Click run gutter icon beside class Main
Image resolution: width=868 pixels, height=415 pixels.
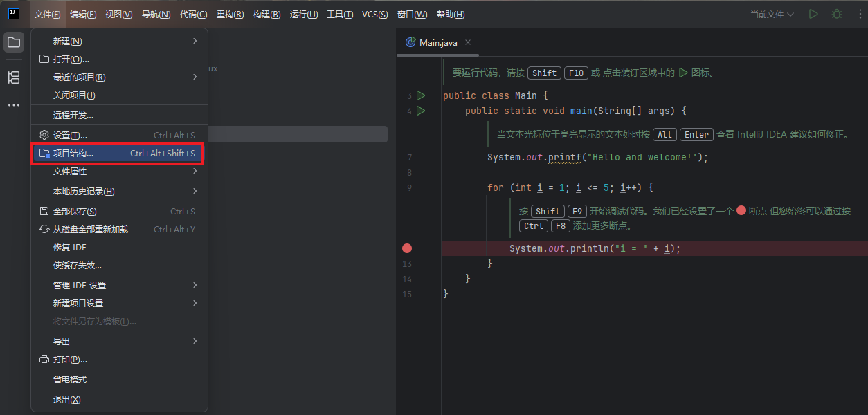point(421,95)
